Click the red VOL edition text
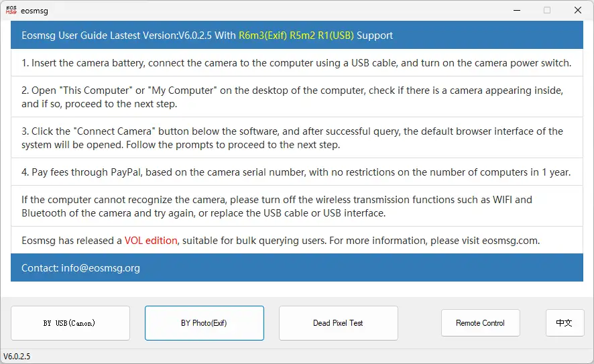The image size is (594, 364). pos(151,241)
